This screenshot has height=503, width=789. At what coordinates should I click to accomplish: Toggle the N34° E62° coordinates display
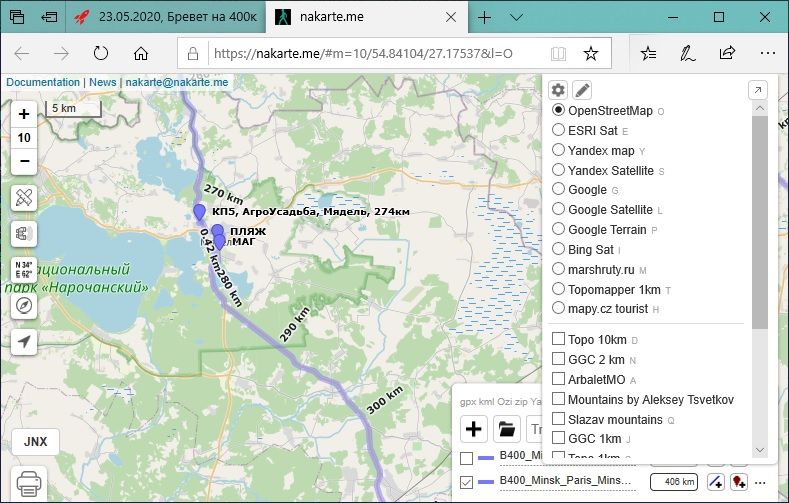tap(24, 270)
